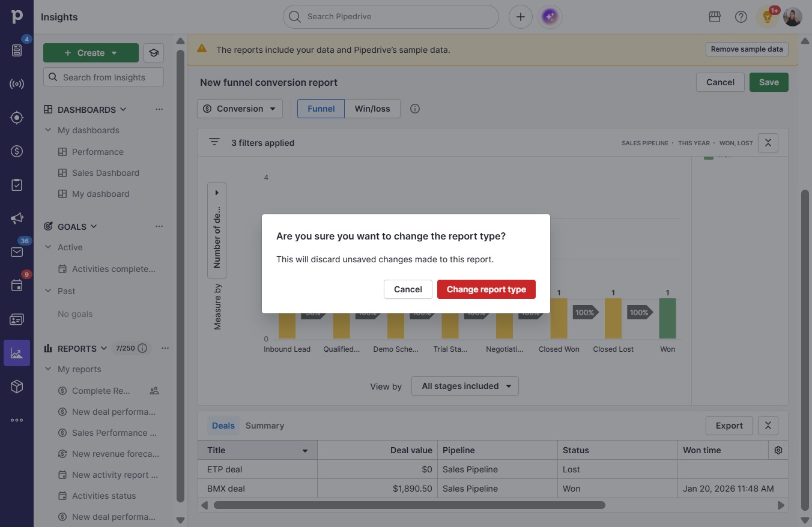Open the New revenue forecast report
The image size is (812, 527).
[115, 454]
